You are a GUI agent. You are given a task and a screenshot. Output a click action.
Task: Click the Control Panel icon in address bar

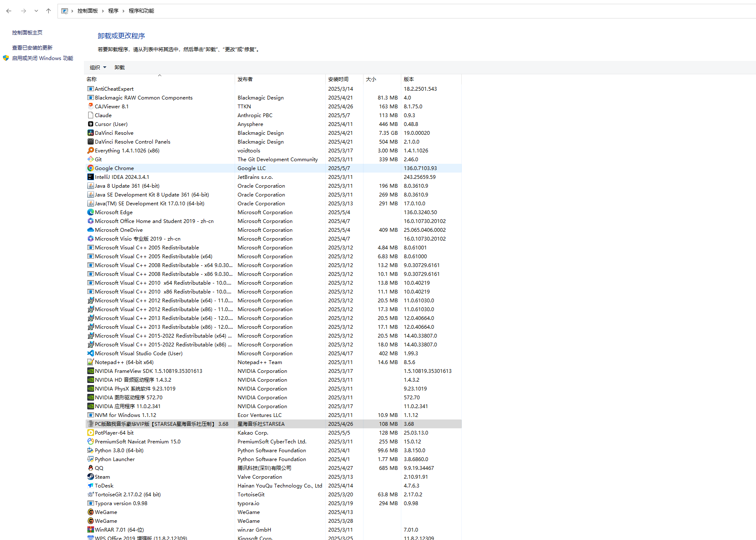pos(65,11)
